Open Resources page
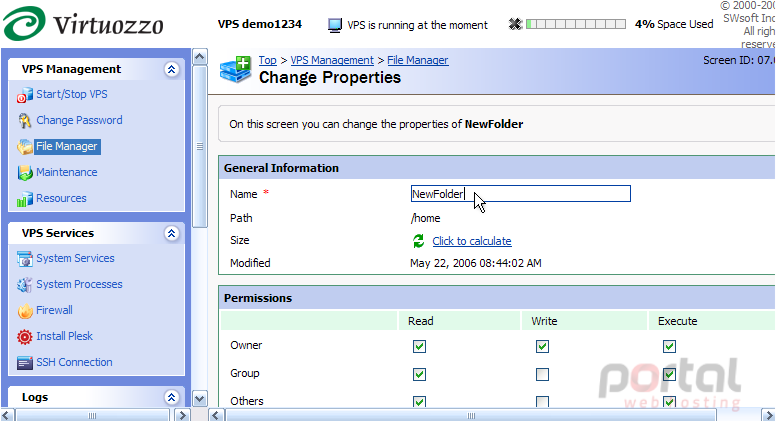This screenshot has height=422, width=776. click(x=61, y=198)
